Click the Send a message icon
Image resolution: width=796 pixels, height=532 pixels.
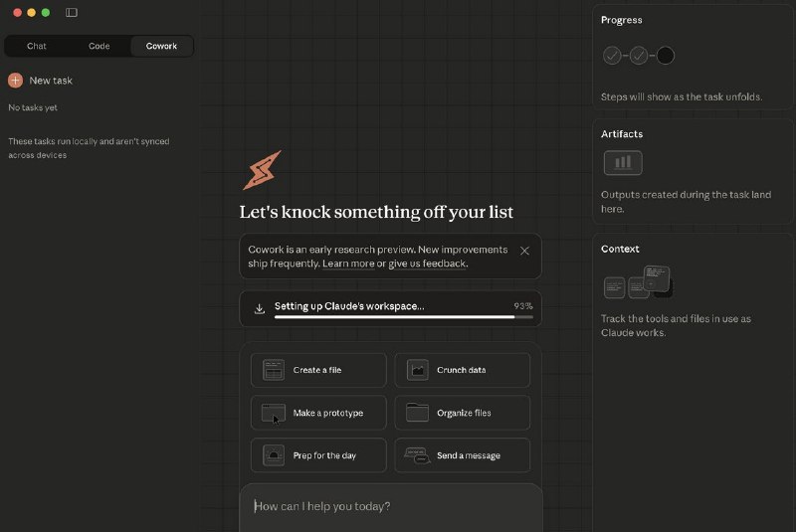(417, 455)
